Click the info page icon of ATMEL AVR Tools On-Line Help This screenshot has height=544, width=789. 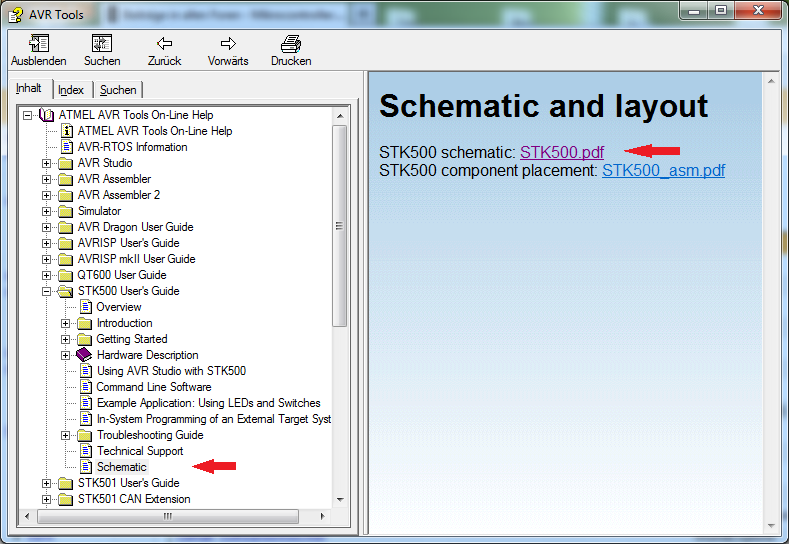tap(66, 131)
